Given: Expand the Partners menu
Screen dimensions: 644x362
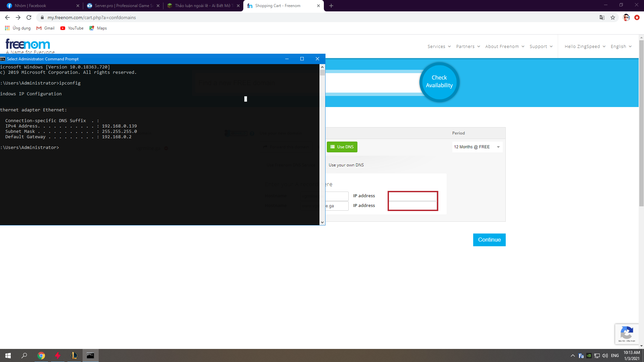Looking at the screenshot, I should tap(468, 47).
